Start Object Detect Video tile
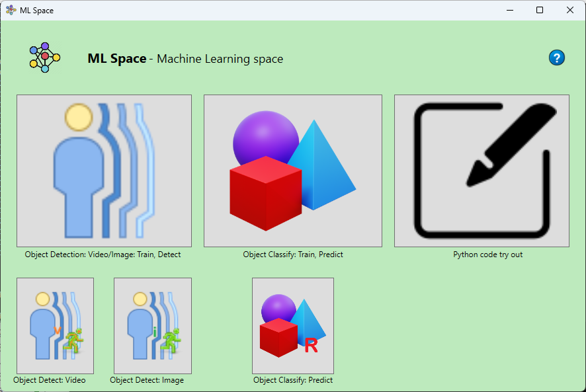This screenshot has height=392, width=586. click(55, 325)
